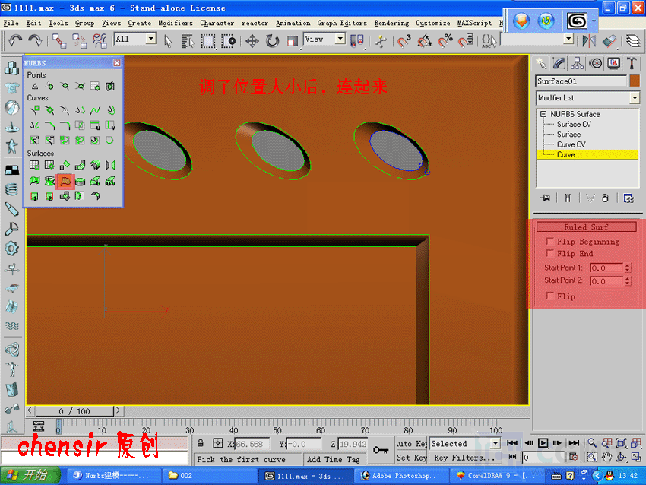Select the Select Object arrow tool
The image size is (646, 485).
point(168,41)
